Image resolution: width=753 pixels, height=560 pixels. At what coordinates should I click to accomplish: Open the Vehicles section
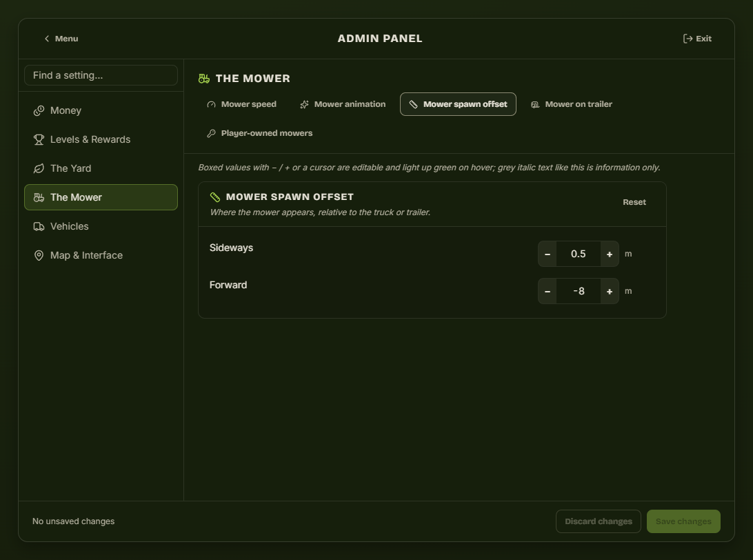(101, 226)
